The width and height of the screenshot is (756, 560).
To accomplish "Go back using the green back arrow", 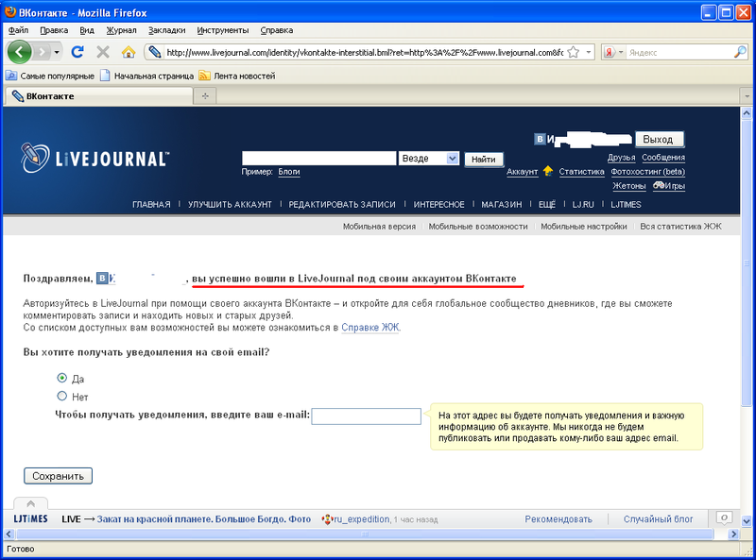I will tap(19, 52).
